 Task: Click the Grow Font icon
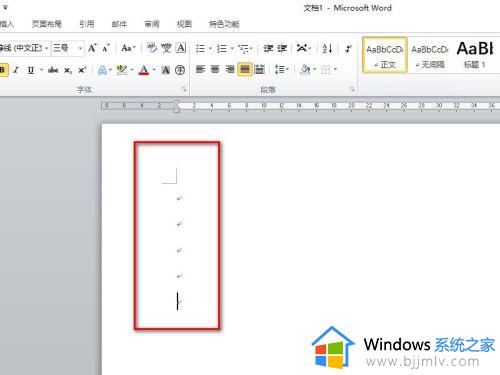pos(92,48)
